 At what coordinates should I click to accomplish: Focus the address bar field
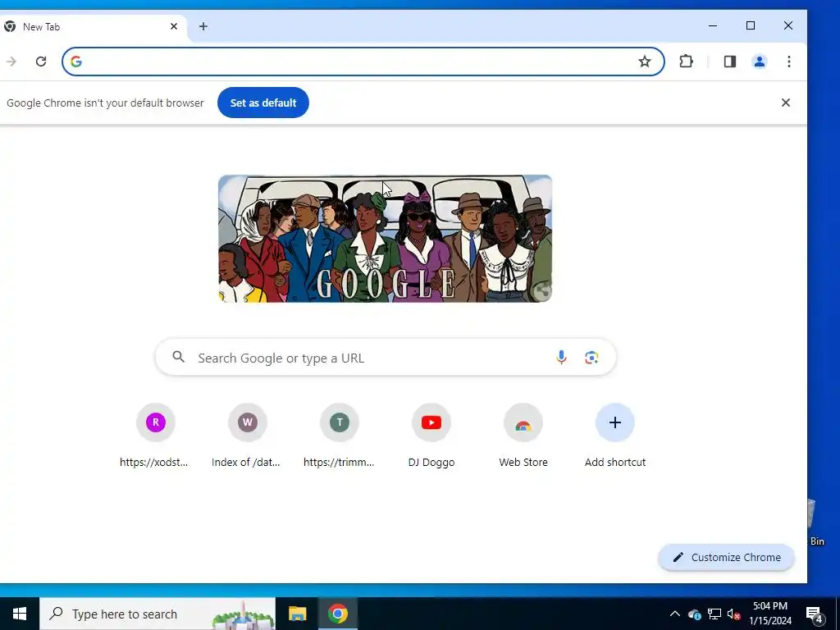(x=363, y=62)
